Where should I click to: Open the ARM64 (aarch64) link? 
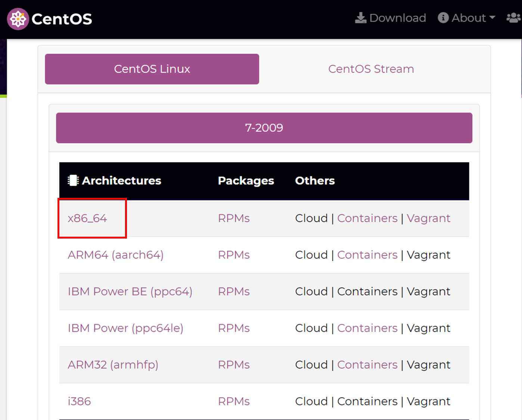click(x=116, y=255)
